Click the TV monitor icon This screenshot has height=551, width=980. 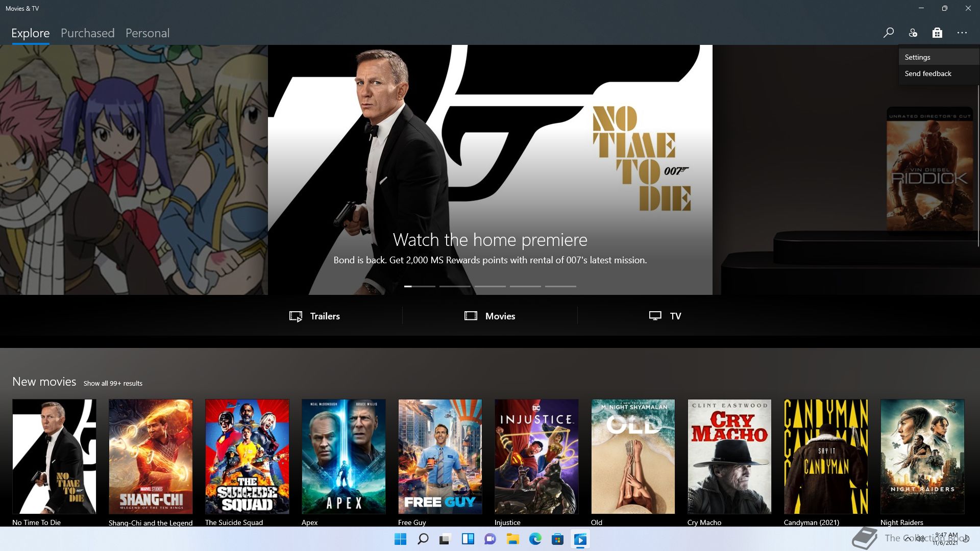655,316
